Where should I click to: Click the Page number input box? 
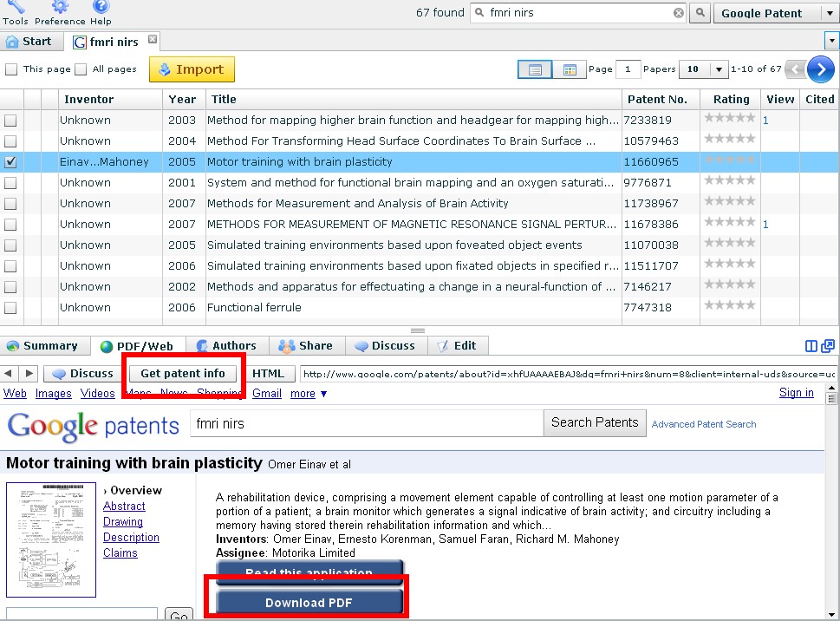[x=628, y=69]
